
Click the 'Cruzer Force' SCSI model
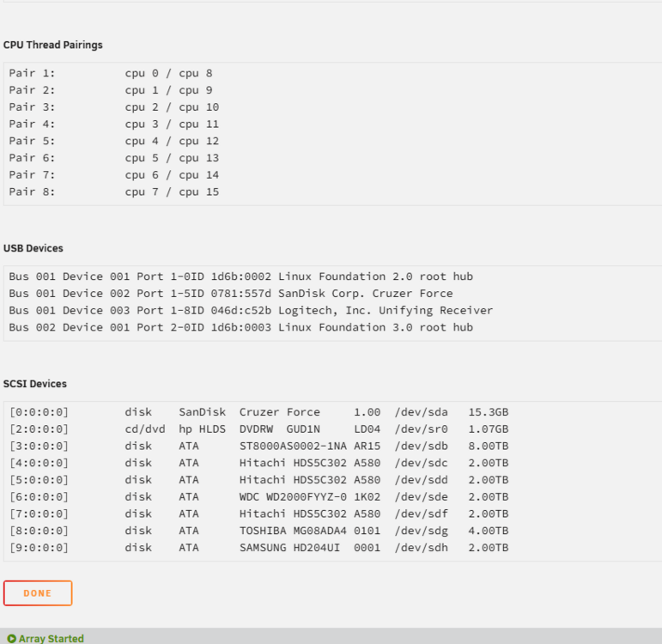click(280, 412)
